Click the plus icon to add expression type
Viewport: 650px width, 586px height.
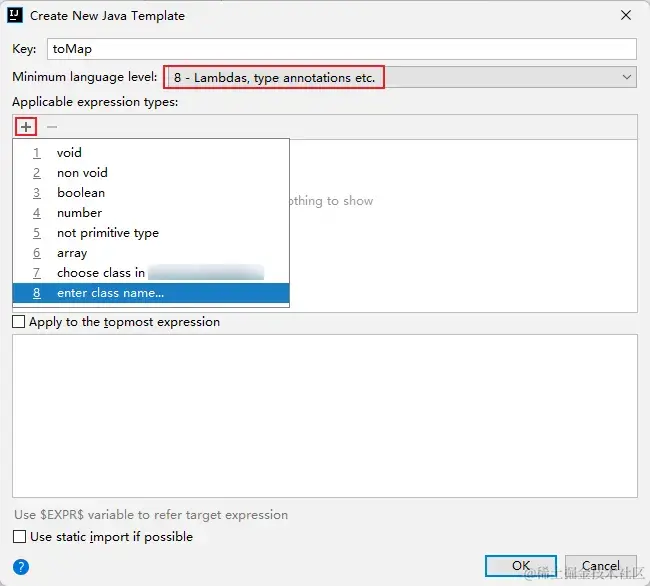coord(26,127)
